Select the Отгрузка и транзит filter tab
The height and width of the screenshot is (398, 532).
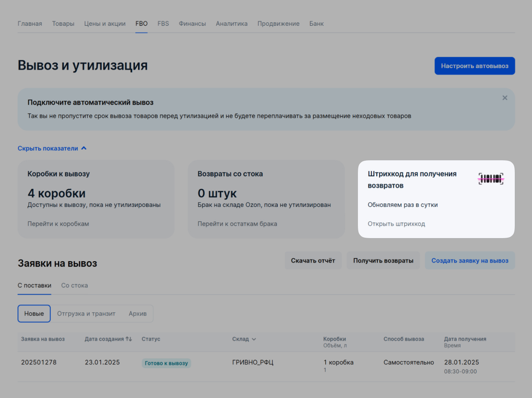coord(86,313)
